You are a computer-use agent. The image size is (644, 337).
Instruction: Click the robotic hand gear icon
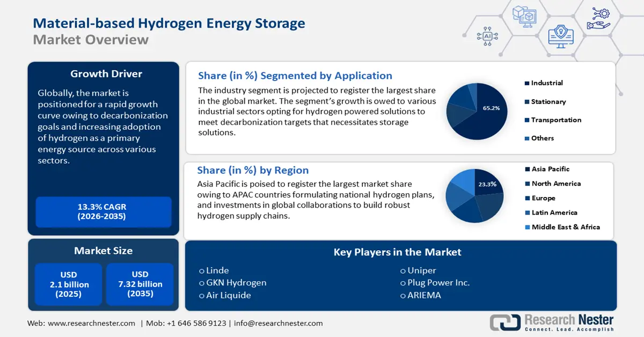coord(598,18)
